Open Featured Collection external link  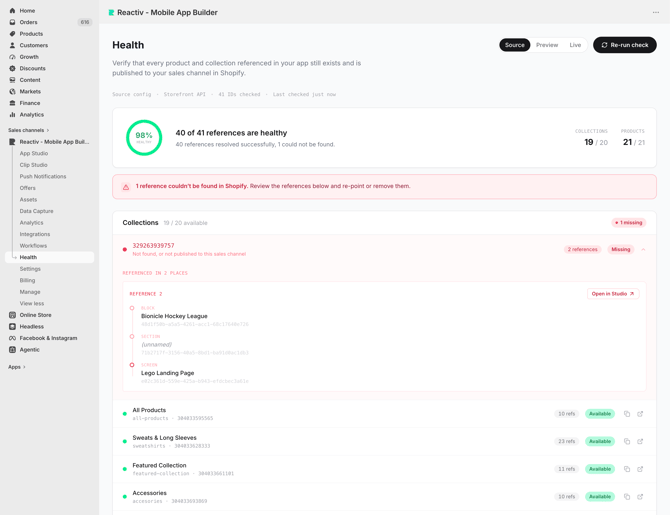coord(640,469)
